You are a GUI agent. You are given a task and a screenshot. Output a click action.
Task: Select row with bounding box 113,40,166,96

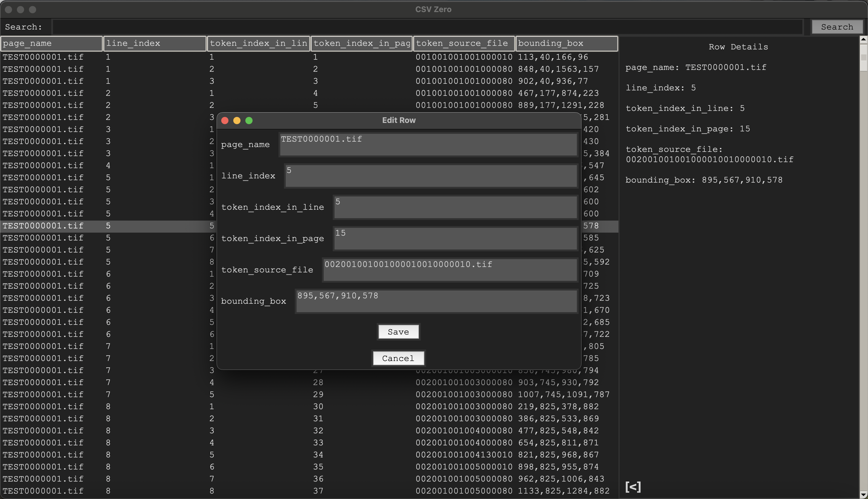pyautogui.click(x=309, y=57)
